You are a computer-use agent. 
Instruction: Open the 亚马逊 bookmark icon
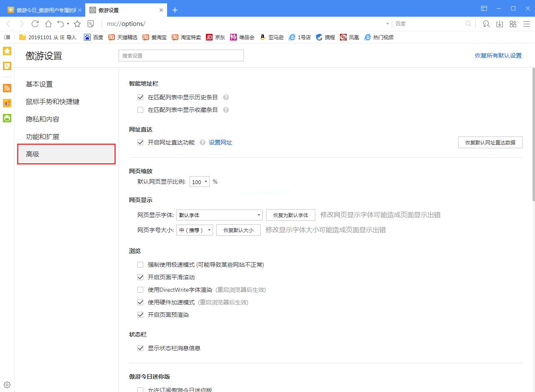pos(271,37)
